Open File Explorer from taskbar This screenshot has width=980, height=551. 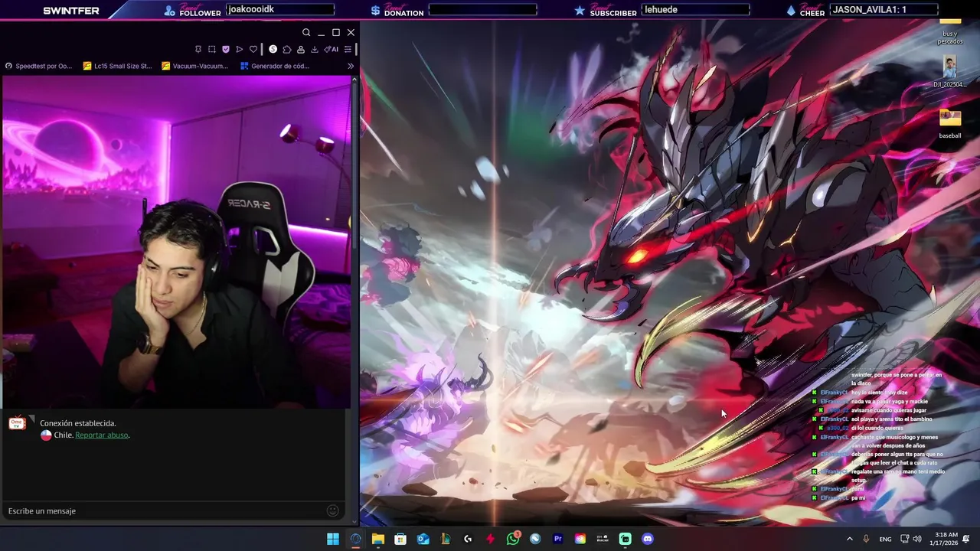(378, 539)
